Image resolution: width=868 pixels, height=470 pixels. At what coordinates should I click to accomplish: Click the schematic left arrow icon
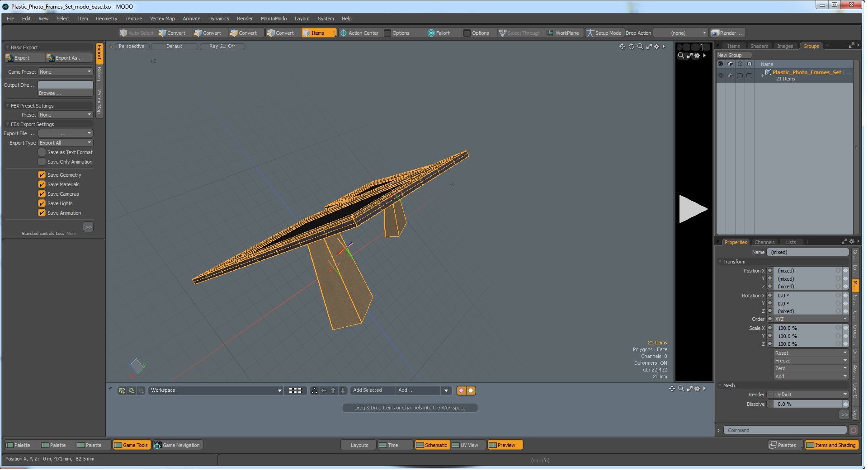tap(324, 390)
